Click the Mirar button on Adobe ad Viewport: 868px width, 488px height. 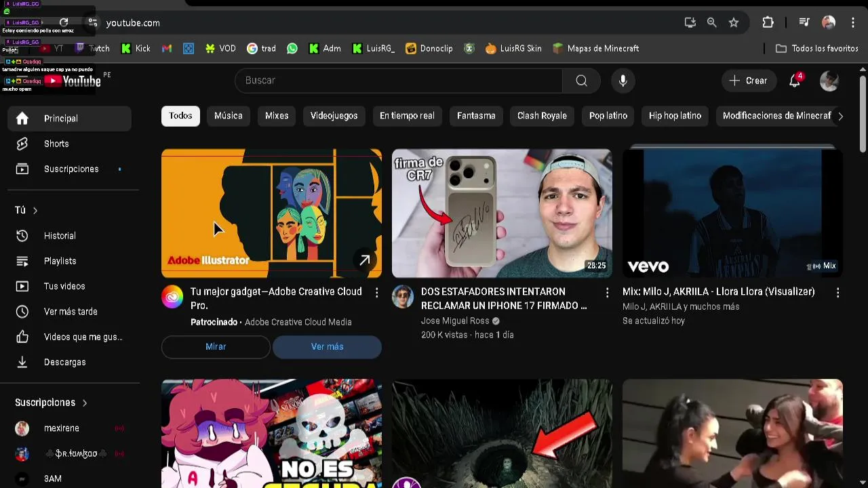tap(216, 347)
